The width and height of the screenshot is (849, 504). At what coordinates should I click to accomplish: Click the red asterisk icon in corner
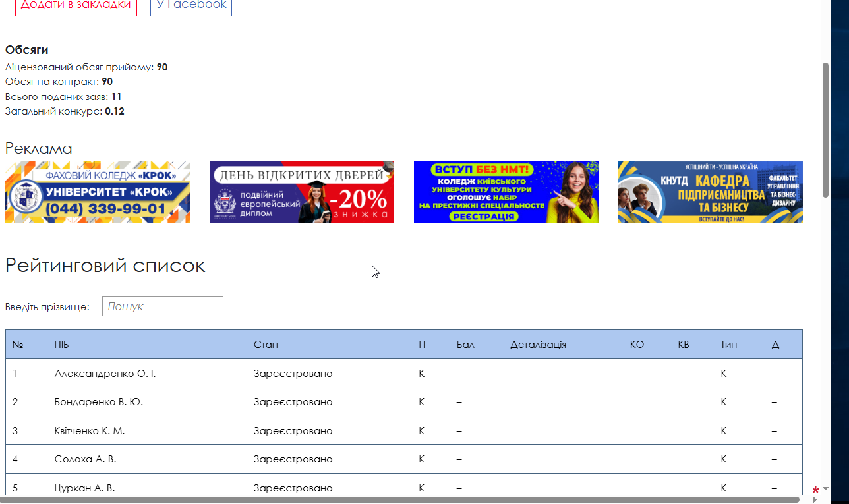point(815,491)
